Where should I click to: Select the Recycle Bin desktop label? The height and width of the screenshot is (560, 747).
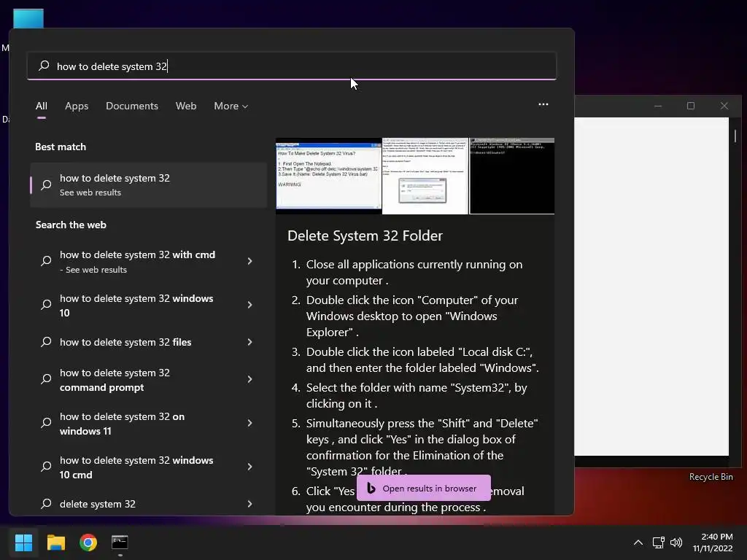coord(711,477)
